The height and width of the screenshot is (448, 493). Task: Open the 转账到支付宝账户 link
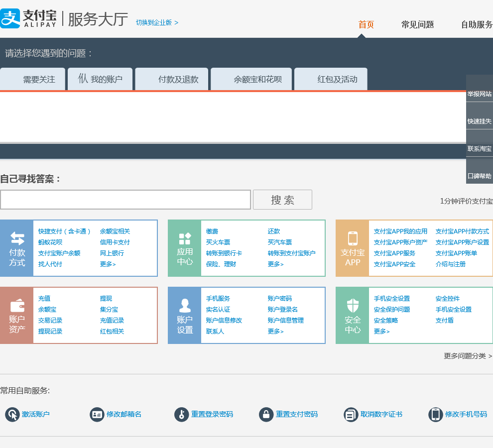(x=291, y=253)
